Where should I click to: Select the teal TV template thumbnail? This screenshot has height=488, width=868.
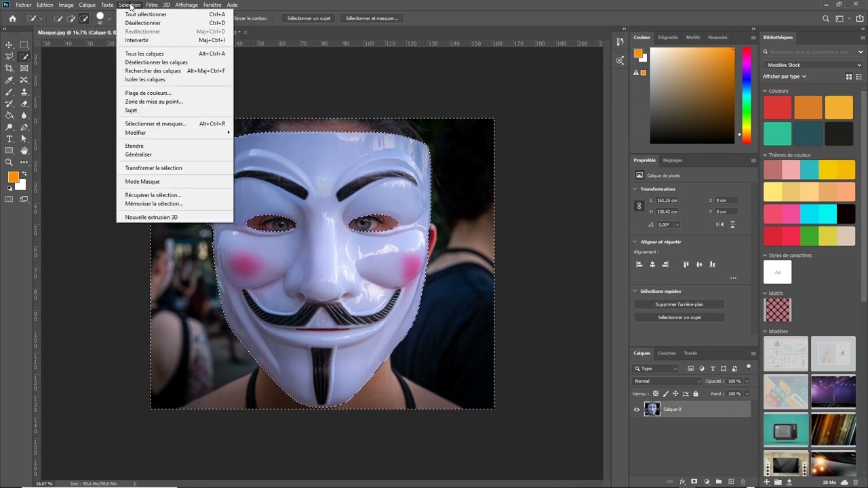786,428
